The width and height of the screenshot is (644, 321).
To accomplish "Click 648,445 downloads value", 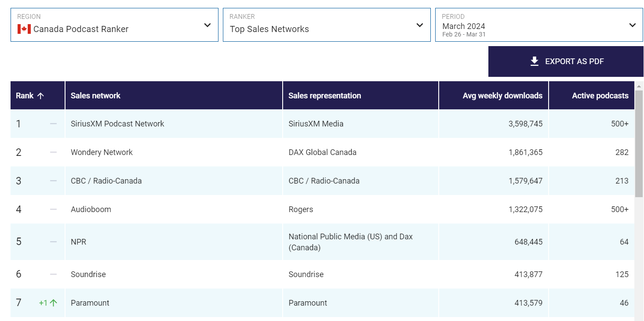I will coord(528,242).
